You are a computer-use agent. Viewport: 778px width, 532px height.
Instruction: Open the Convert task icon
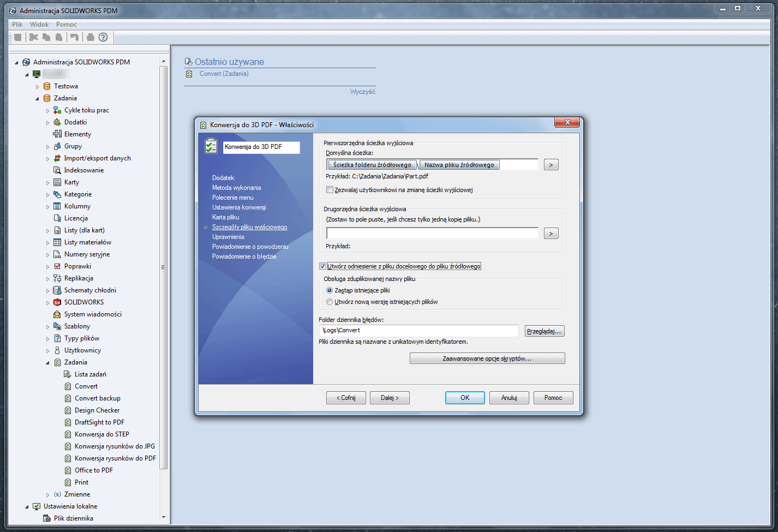click(x=68, y=386)
